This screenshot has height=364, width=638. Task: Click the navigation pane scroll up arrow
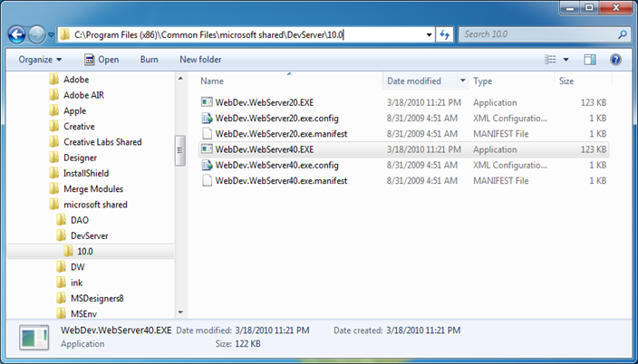click(180, 78)
